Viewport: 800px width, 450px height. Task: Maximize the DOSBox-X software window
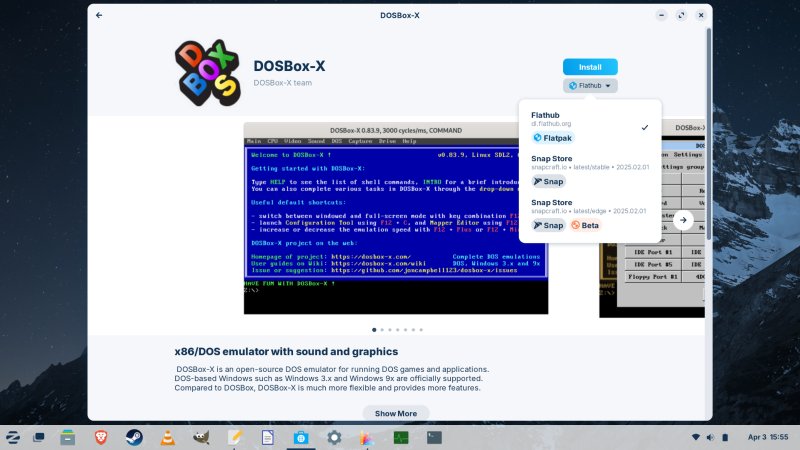point(681,15)
